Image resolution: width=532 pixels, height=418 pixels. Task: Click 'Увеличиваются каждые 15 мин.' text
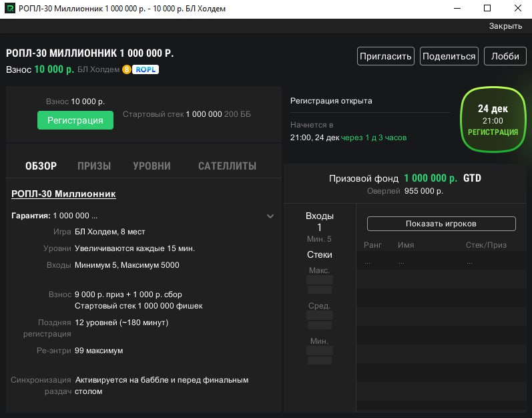pyautogui.click(x=135, y=248)
